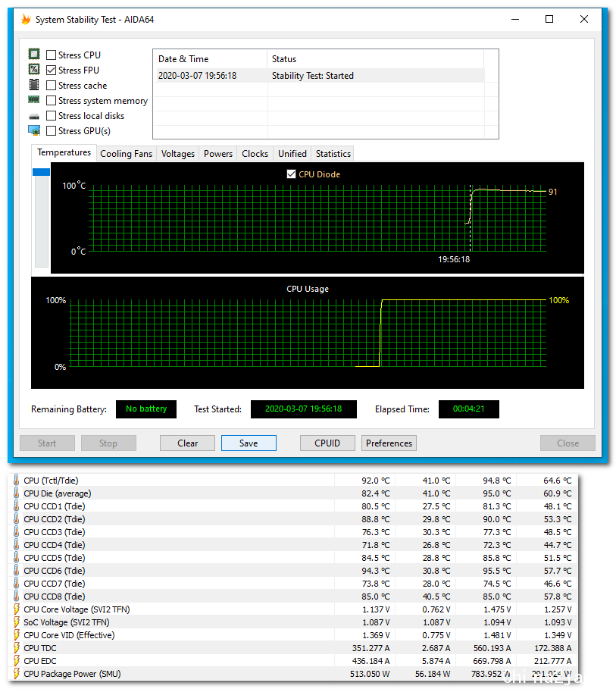Click the Clear button
616x689 pixels.
click(188, 443)
